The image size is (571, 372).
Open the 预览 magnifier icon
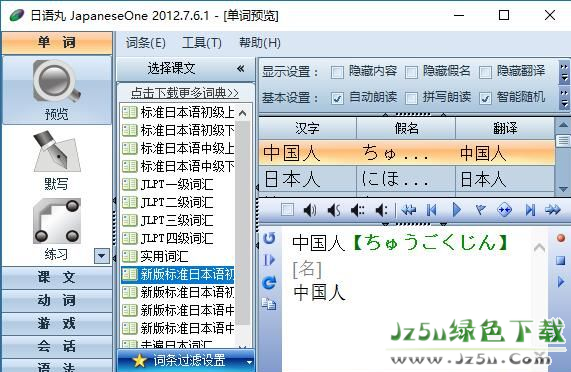[56, 82]
